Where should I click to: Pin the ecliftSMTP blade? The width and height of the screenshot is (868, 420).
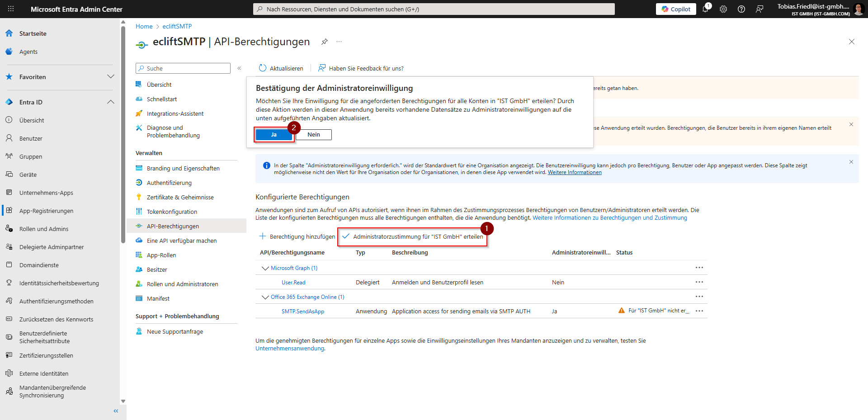click(325, 42)
